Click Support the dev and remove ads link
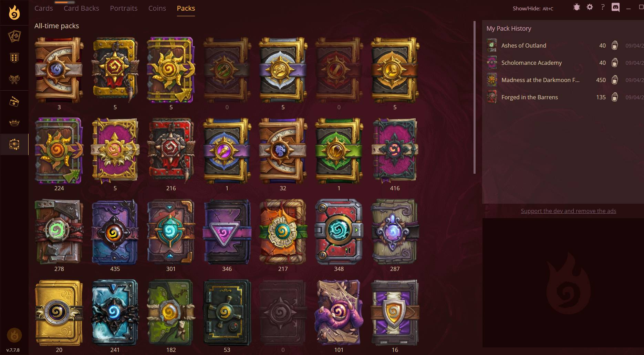Viewport: 644px width, 355px height. click(568, 211)
